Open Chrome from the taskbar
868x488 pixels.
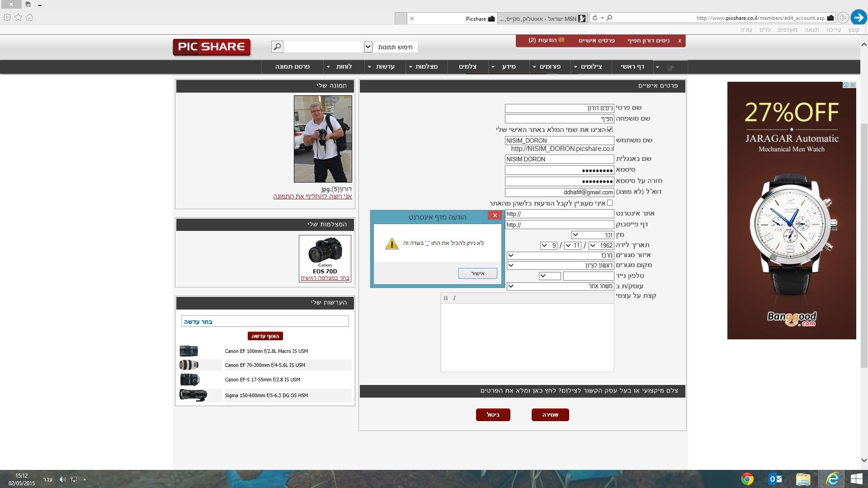pyautogui.click(x=747, y=479)
